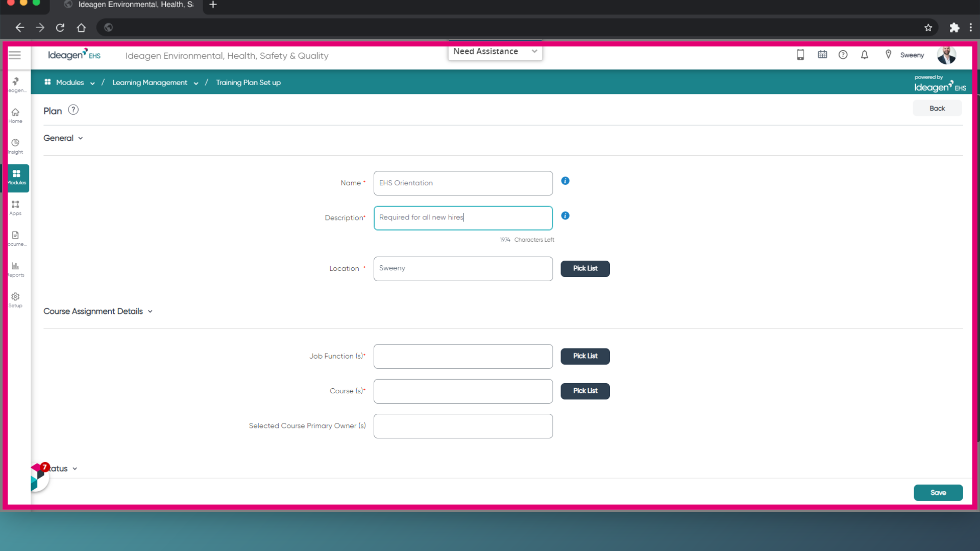
Task: Go to browser home page
Action: point(81,28)
